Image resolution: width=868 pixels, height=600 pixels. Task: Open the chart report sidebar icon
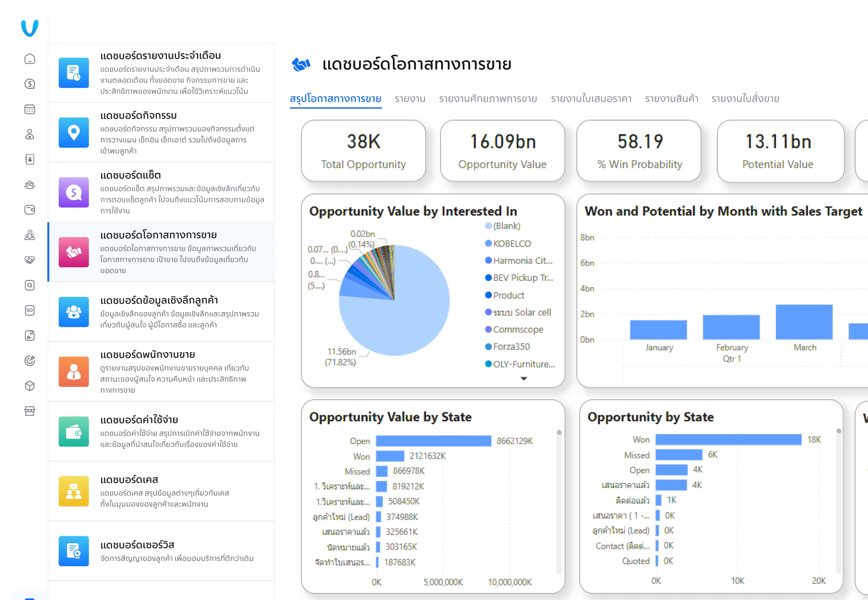point(30,335)
